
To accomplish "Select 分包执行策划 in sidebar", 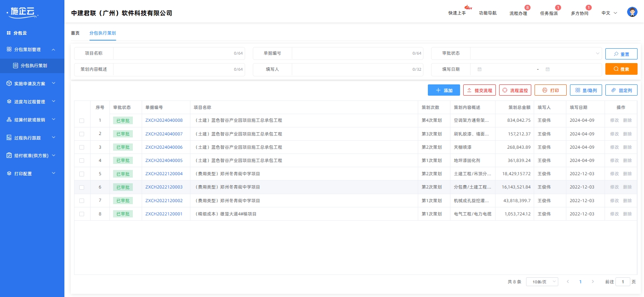I will (34, 66).
